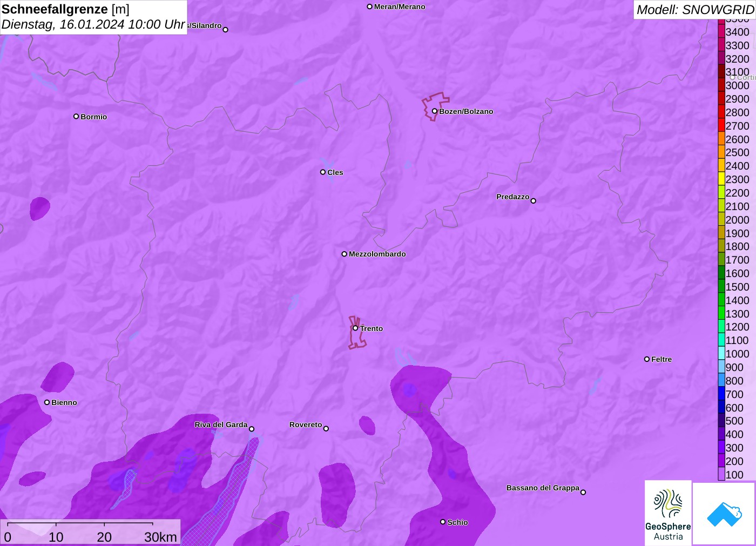
Task: Click the Schio label text
Action: point(457,522)
